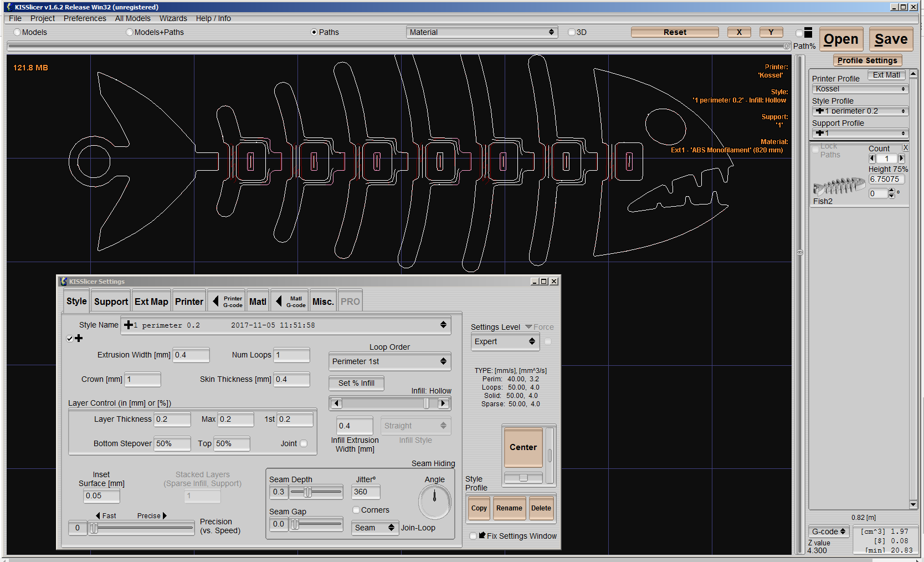The image size is (924, 562).
Task: Open the Seam Join-Loop dropdown
Action: (375, 528)
